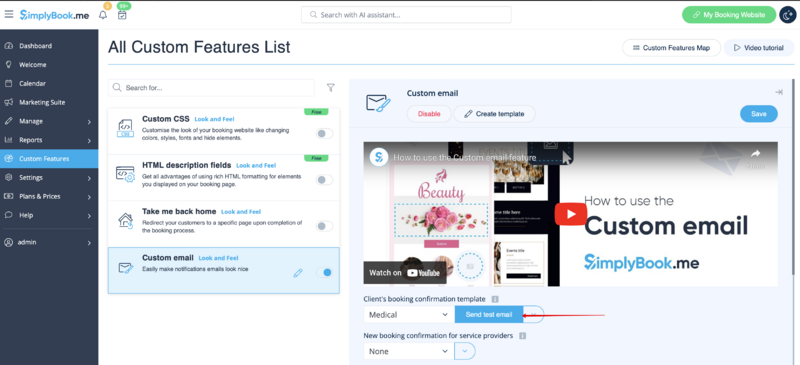Click the Help chat bubble icon
The width and height of the screenshot is (800, 365).
pos(8,215)
